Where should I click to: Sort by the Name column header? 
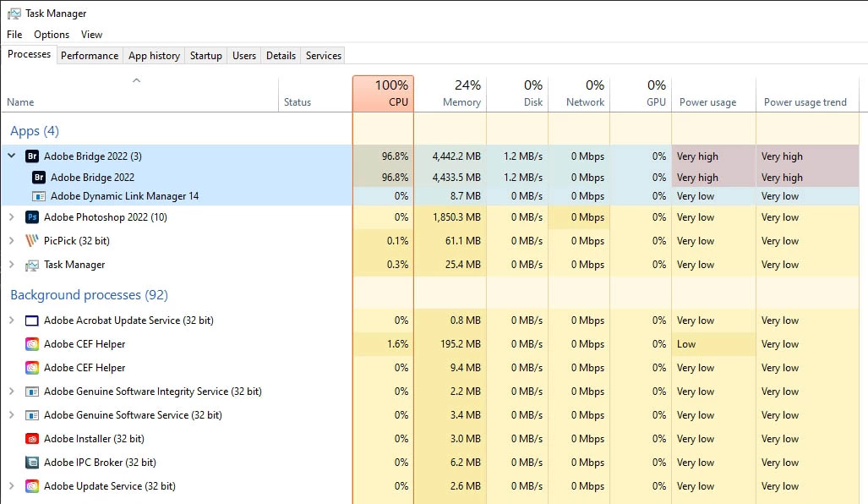click(x=139, y=94)
